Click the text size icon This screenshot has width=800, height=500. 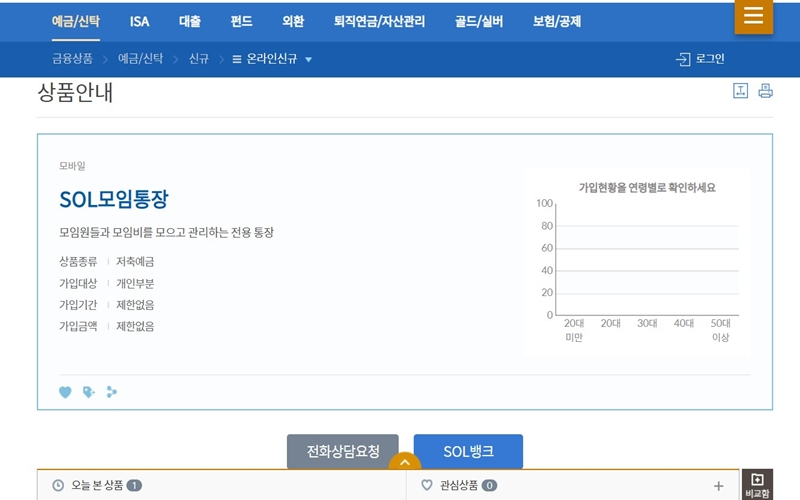pos(740,91)
